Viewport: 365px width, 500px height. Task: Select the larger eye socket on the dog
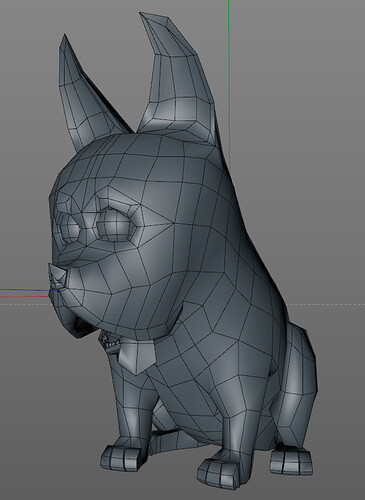pyautogui.click(x=116, y=224)
